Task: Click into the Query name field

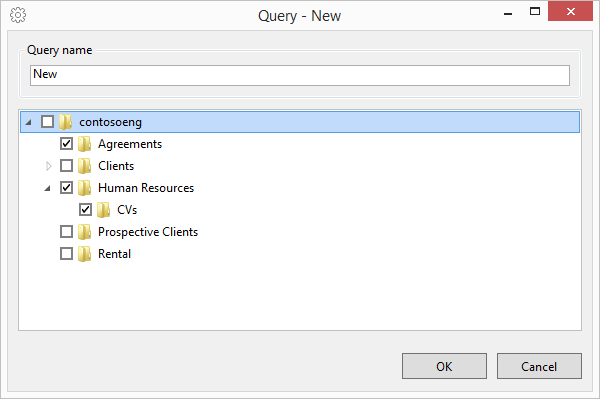Action: tap(300, 75)
